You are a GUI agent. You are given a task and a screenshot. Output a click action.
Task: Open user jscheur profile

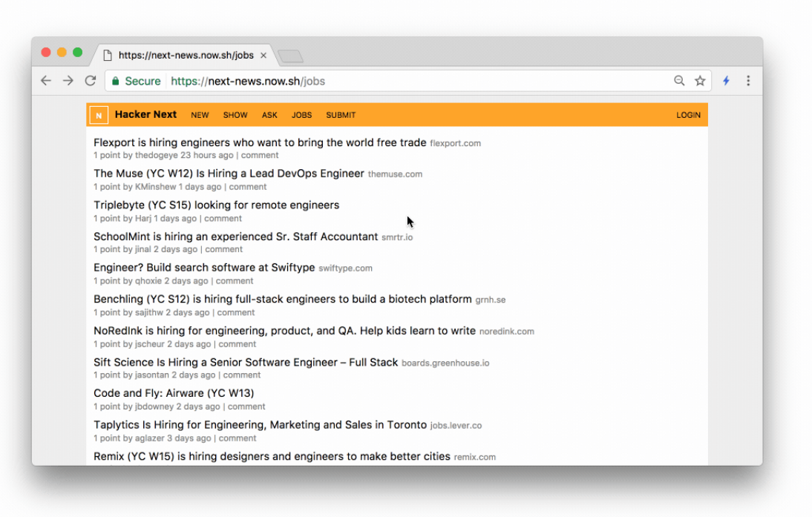tap(150, 344)
